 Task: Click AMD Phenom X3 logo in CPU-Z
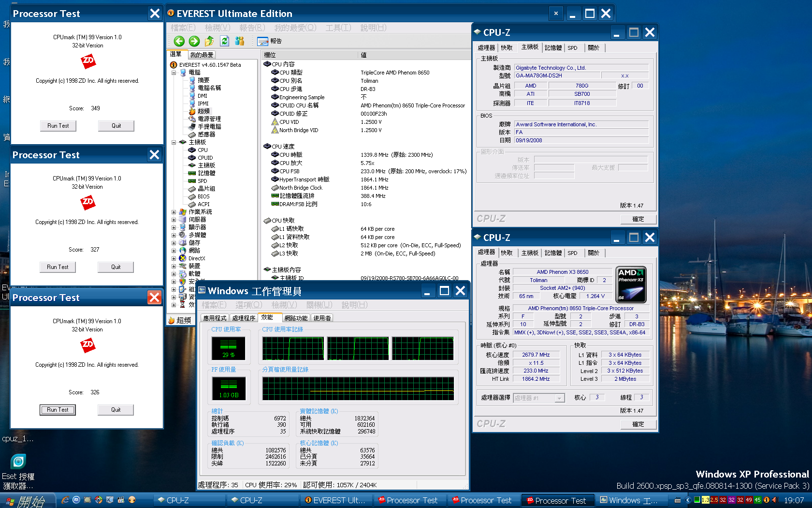631,284
